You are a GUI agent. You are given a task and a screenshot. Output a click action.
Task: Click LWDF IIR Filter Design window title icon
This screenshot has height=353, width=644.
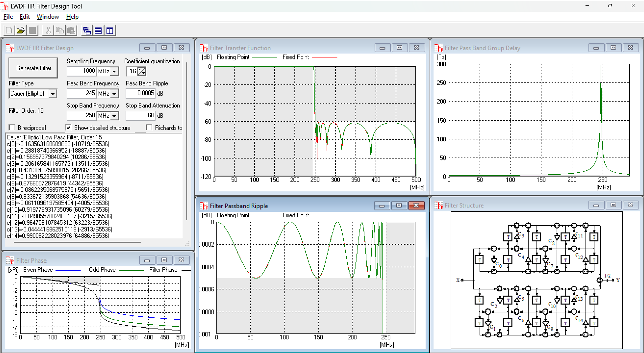point(10,48)
